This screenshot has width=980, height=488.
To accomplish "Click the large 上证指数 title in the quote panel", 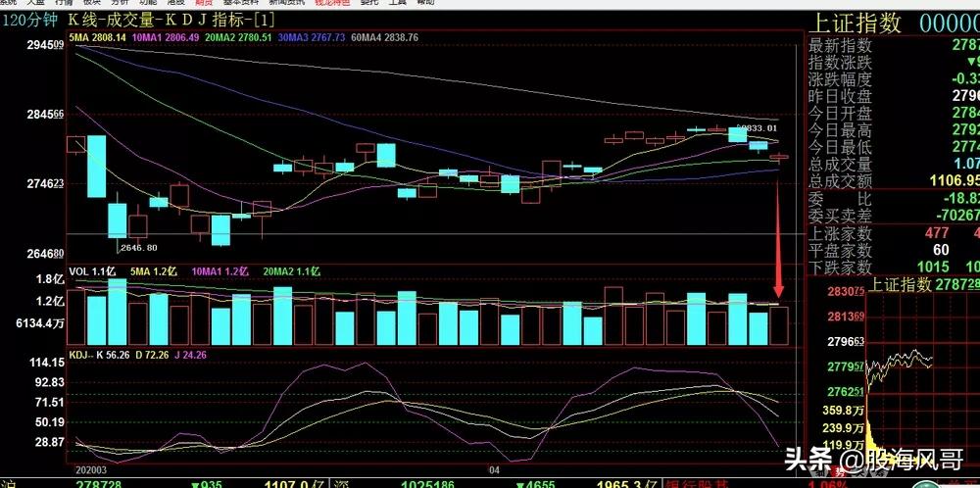I will (856, 24).
